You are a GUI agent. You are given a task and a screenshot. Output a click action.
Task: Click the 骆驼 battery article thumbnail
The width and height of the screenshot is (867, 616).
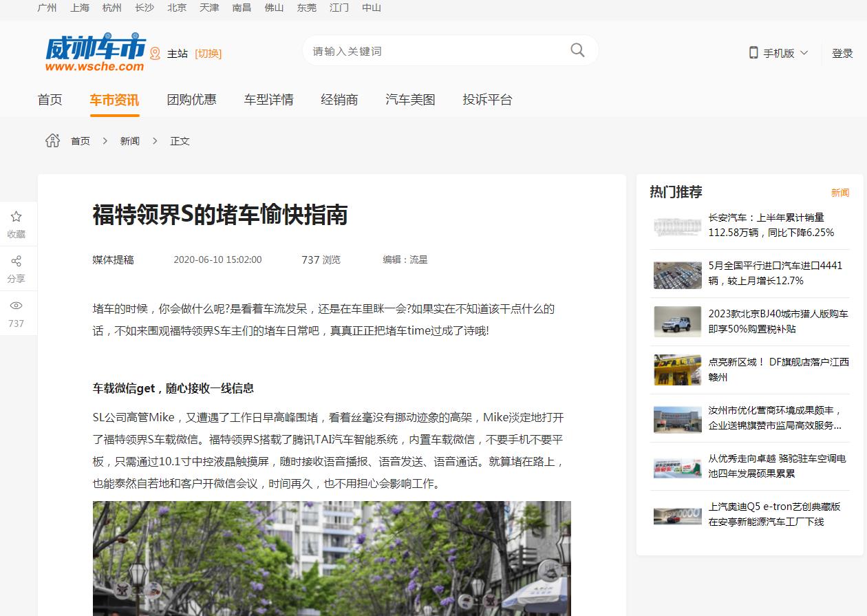(678, 467)
